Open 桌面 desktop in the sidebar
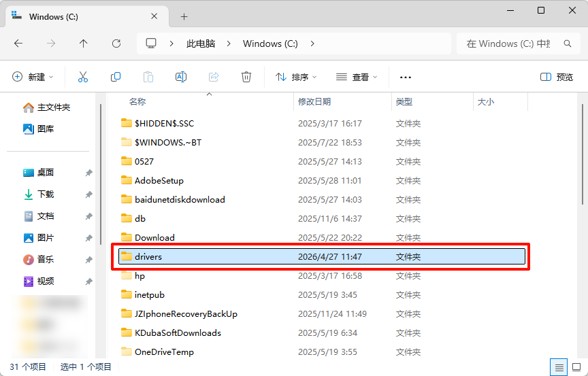 click(x=39, y=173)
